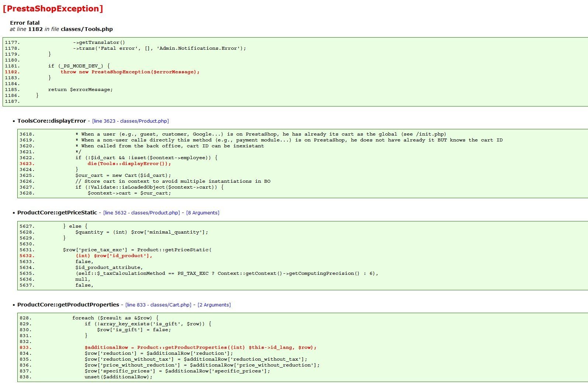Click the return $errorMessage; code line
Viewport: 588px width, 389px height.
click(80, 90)
